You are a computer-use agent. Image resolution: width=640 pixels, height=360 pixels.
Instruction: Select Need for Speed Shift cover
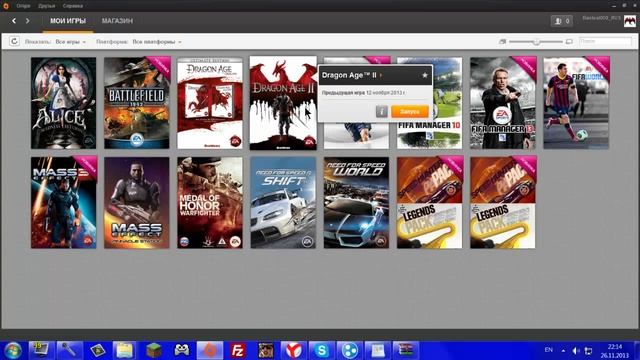tap(283, 202)
